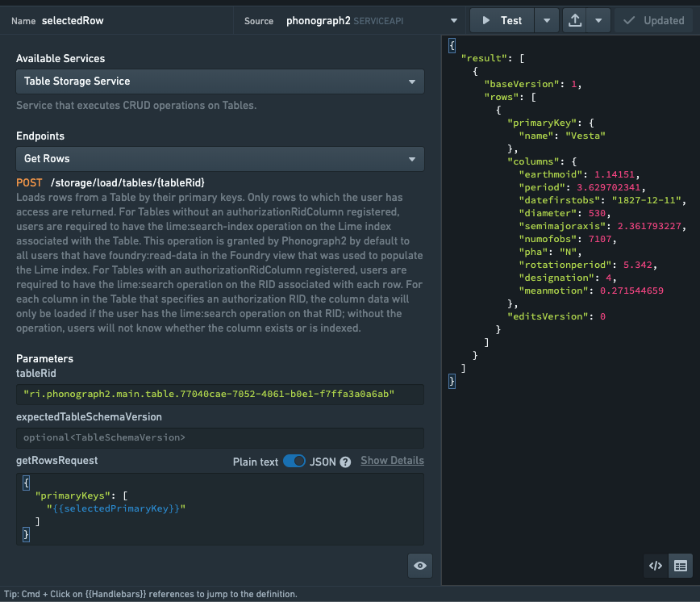Edit the query name selectedRow
700x602 pixels.
(x=73, y=20)
